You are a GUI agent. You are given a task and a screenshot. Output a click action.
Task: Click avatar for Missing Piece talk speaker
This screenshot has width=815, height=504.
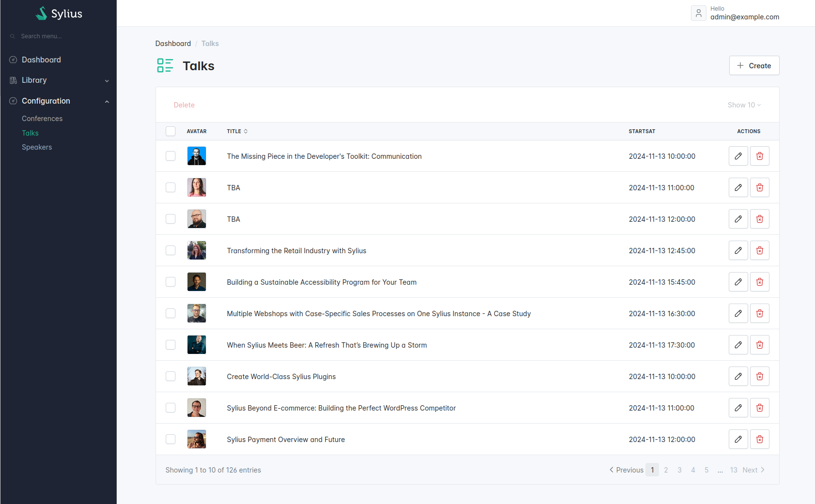point(197,156)
